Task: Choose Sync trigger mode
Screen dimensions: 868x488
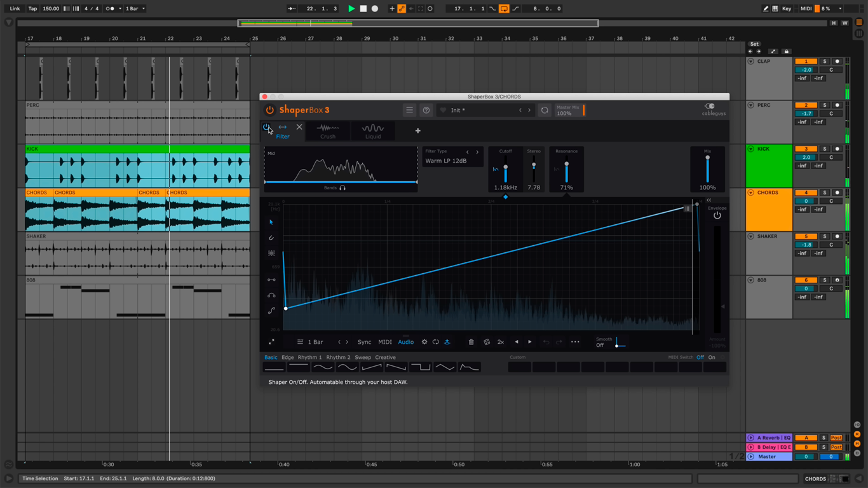Action: [x=364, y=342]
